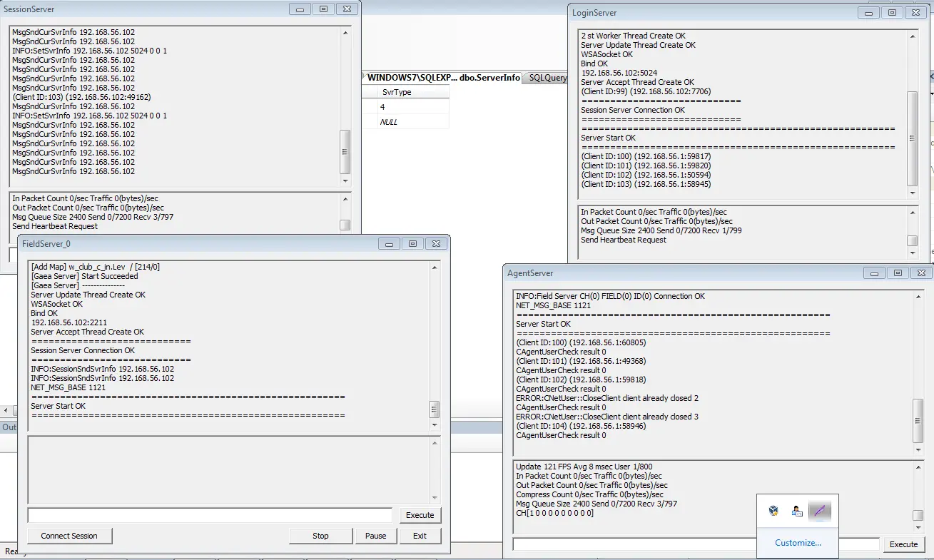Pause the FieldServer_0 server
The width and height of the screenshot is (934, 560).
click(375, 536)
